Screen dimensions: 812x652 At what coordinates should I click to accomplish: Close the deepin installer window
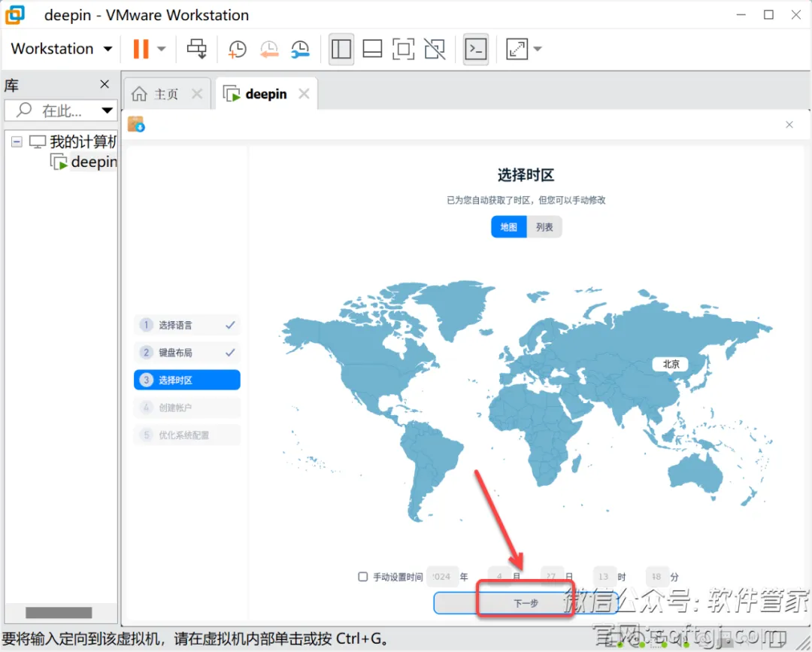click(x=789, y=125)
